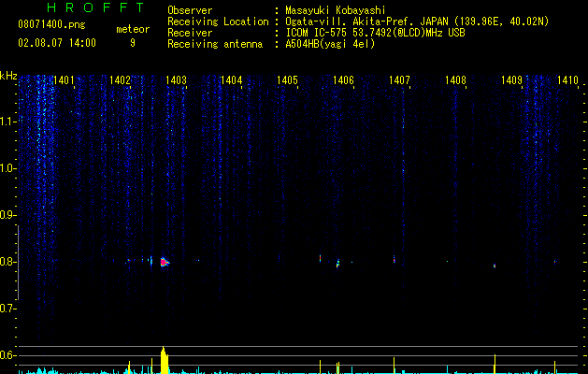
Task: Click the 1402 time marker
Action: click(120, 80)
